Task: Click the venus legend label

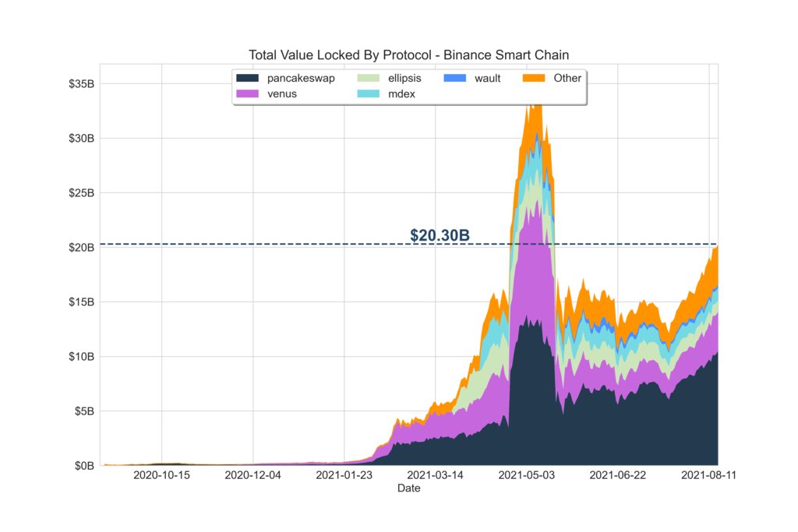Action: point(282,93)
